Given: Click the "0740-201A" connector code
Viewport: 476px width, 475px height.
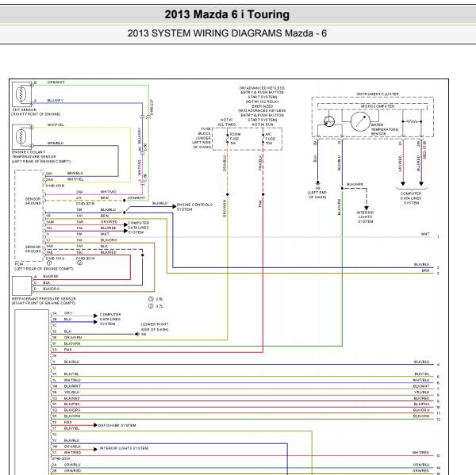Looking at the screenshot, I should (61, 458).
